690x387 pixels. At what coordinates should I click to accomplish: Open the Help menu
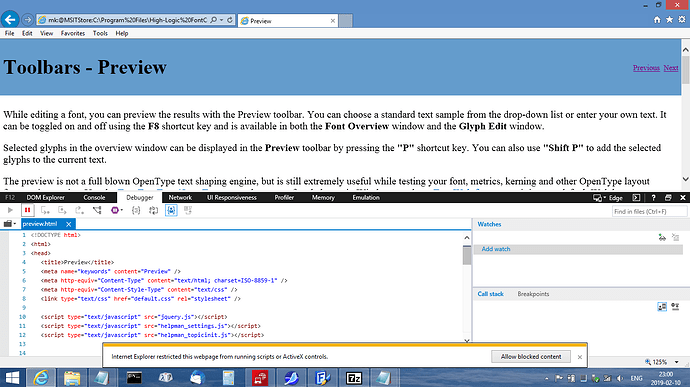pos(121,33)
